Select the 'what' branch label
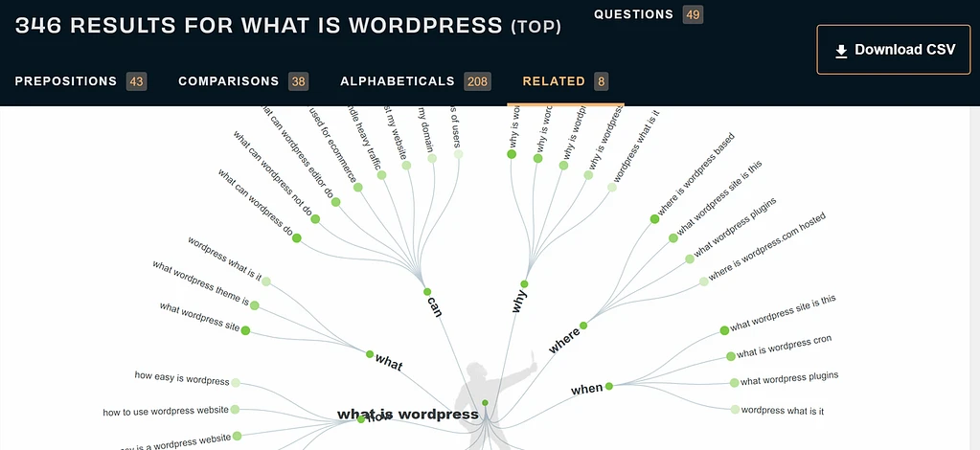Screen dimensions: 980x450 point(389,362)
